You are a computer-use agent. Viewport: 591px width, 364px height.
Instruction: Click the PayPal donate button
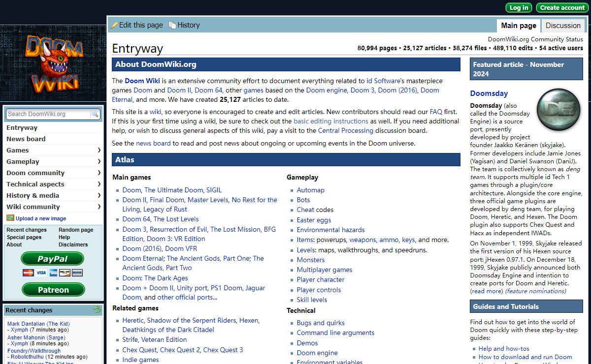coord(53,259)
